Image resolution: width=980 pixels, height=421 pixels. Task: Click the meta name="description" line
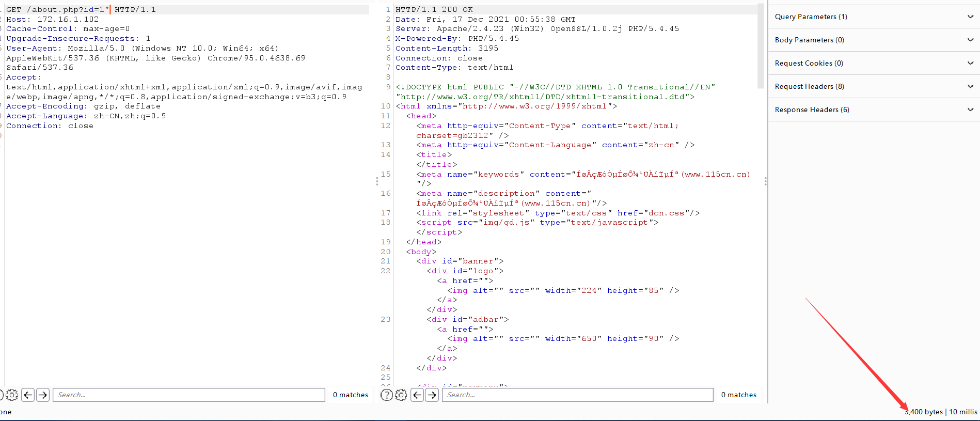[503, 194]
